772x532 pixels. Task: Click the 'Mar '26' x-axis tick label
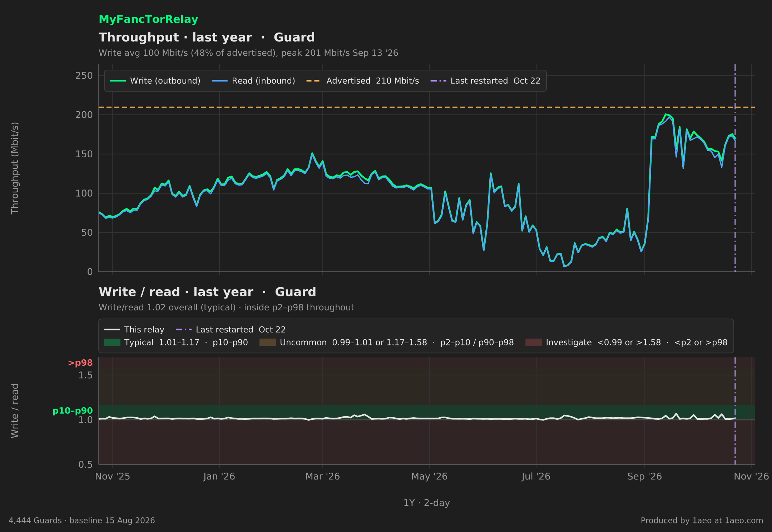point(322,477)
